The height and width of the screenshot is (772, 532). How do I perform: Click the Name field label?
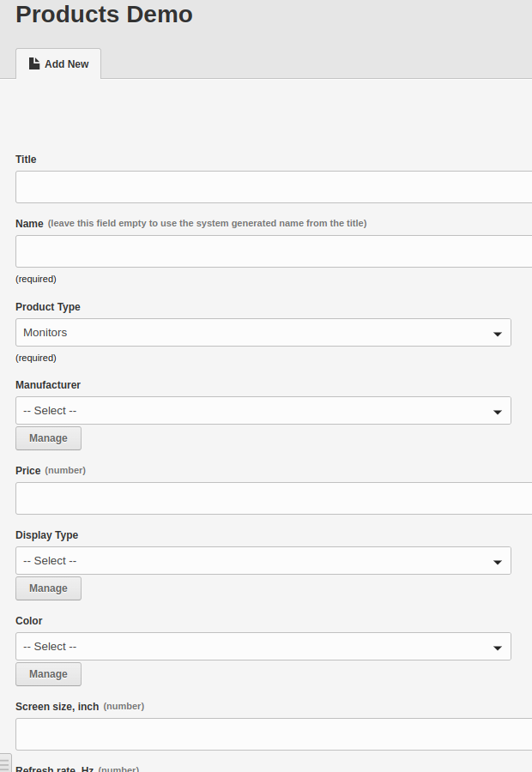tap(29, 224)
